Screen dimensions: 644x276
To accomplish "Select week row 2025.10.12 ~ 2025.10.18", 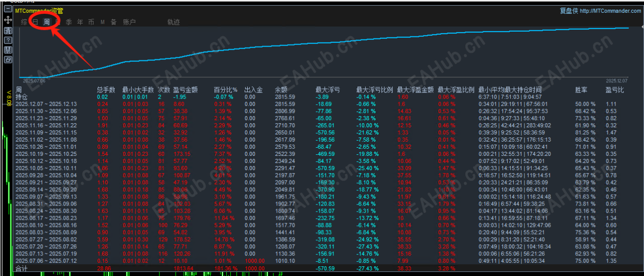I will (46, 161).
